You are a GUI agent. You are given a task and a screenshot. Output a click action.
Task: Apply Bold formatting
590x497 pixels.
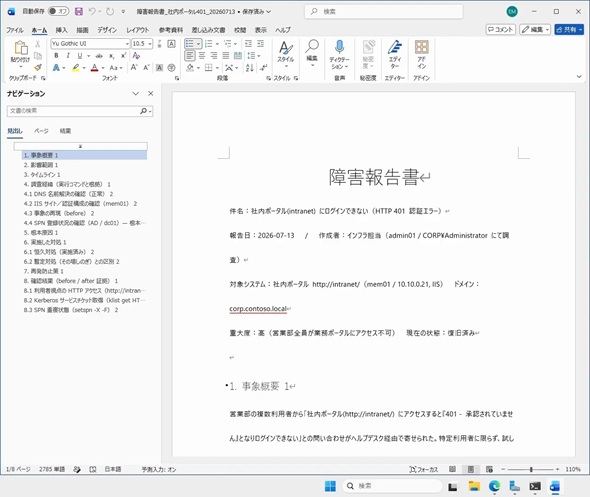tap(56, 56)
